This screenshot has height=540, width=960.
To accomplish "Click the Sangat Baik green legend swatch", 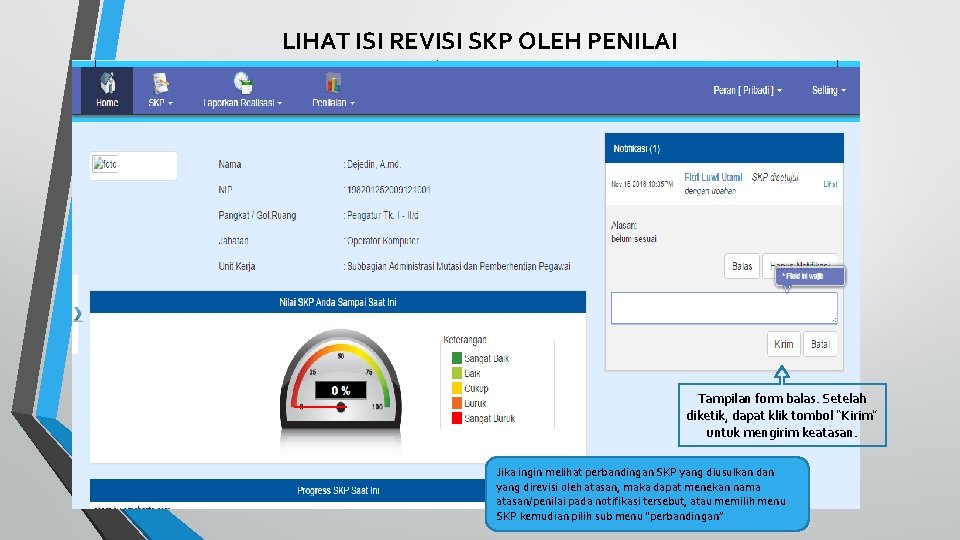I will 457,358.
